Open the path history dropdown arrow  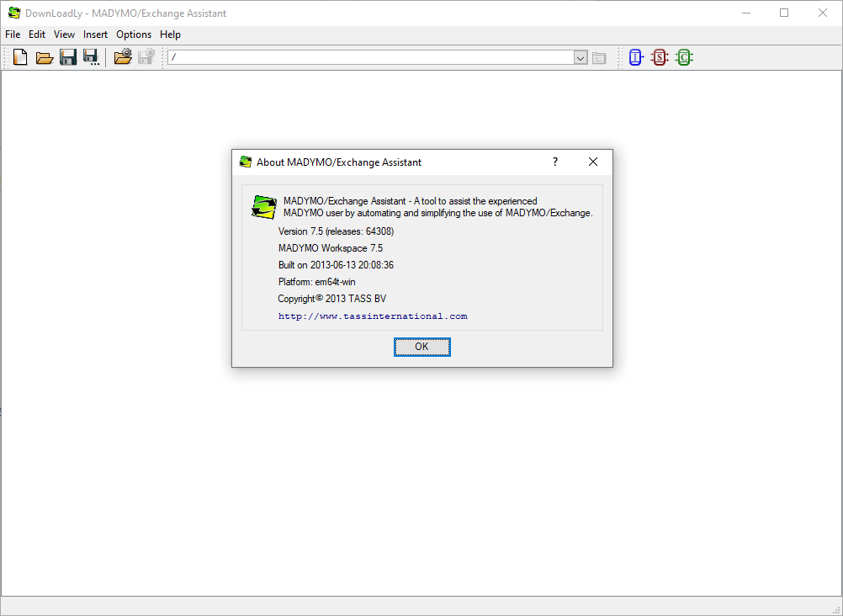tap(581, 57)
